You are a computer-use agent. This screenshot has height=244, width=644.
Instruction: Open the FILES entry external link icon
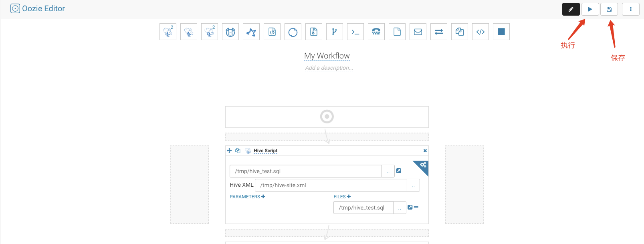click(410, 207)
